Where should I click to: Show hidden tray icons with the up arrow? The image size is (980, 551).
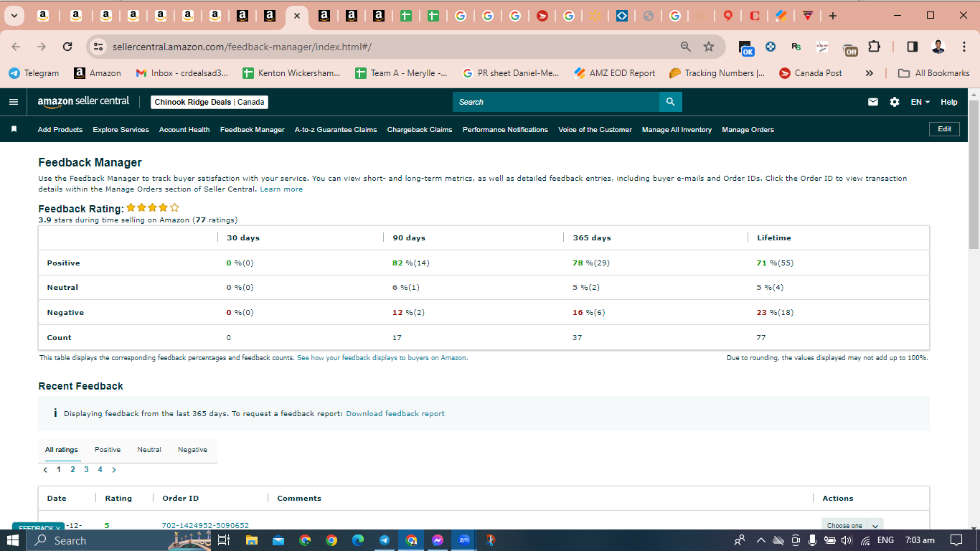(760, 540)
